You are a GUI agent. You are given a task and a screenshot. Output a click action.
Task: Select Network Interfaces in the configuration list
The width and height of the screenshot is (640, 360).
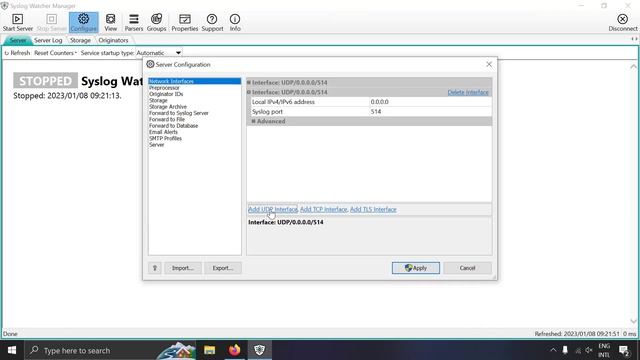click(x=195, y=81)
